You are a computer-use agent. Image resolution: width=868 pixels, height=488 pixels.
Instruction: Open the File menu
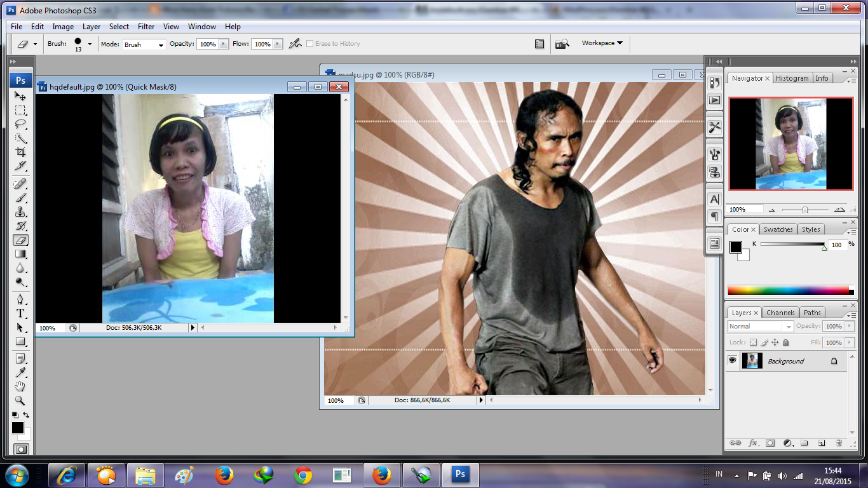point(17,27)
